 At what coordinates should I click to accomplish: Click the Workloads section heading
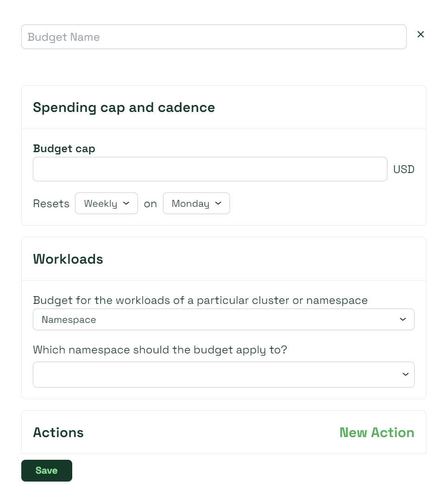pyautogui.click(x=68, y=259)
